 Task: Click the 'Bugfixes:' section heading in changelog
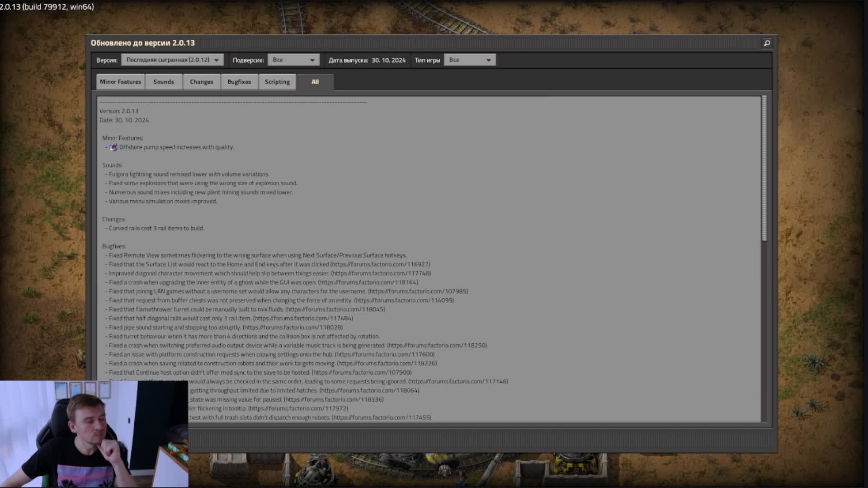click(114, 247)
